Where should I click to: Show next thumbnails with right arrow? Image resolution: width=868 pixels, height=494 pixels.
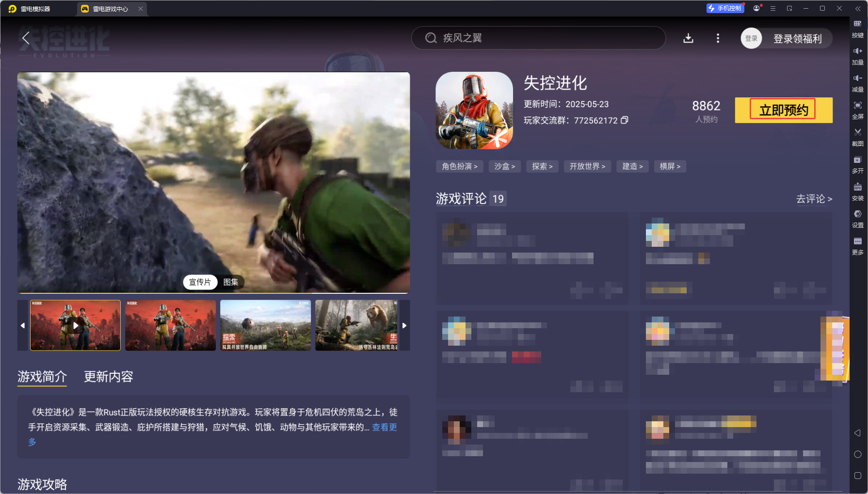[404, 325]
